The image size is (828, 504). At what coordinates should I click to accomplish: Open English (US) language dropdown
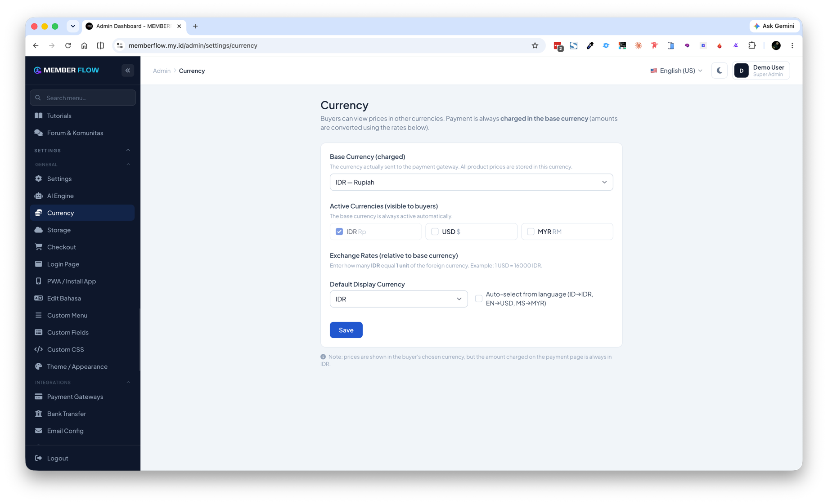676,71
